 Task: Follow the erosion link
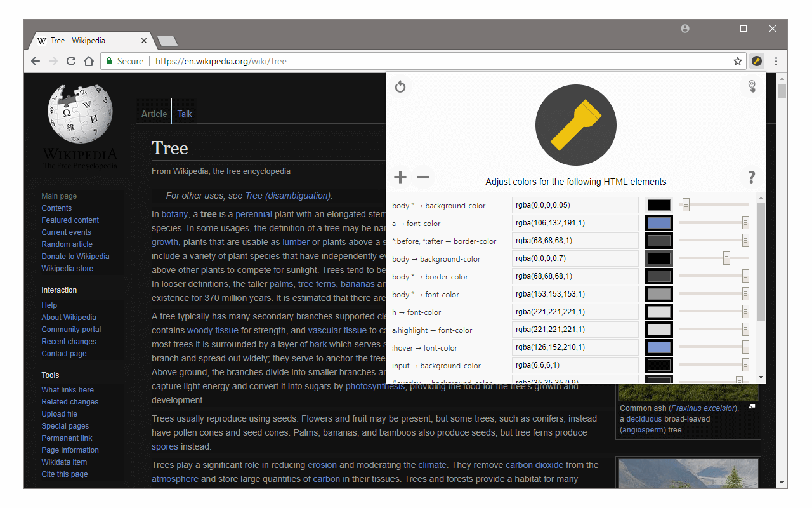(322, 465)
